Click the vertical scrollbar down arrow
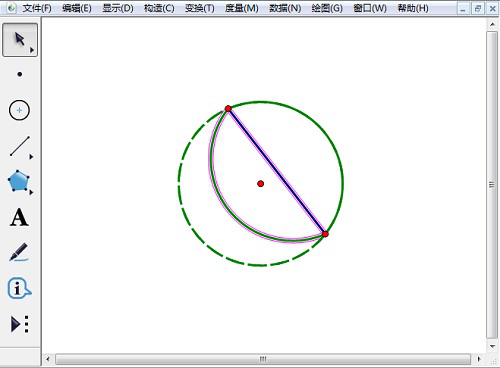The width and height of the screenshot is (500, 368). pos(492,347)
